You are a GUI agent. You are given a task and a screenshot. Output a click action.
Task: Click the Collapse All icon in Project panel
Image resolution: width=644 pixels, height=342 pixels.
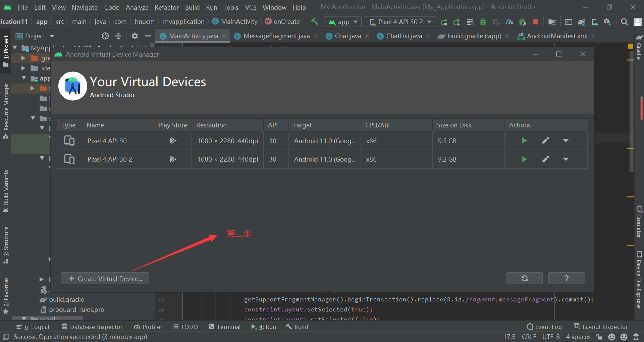tap(118, 36)
